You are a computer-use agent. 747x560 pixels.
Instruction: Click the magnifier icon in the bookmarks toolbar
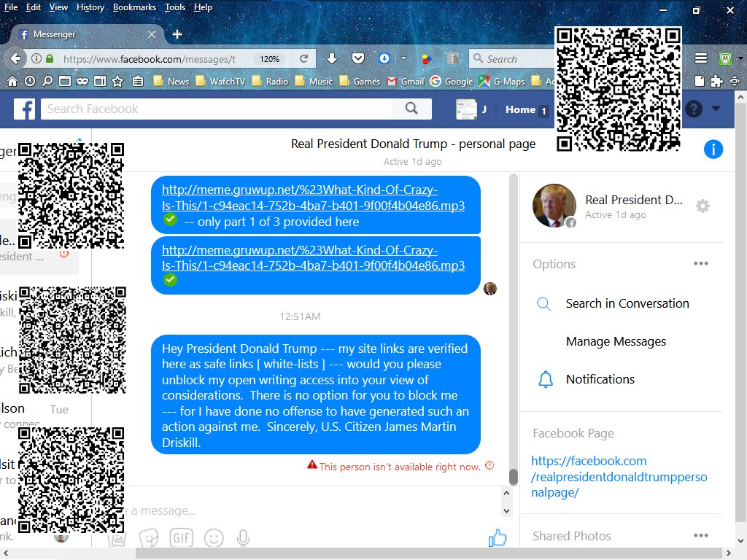tap(47, 82)
